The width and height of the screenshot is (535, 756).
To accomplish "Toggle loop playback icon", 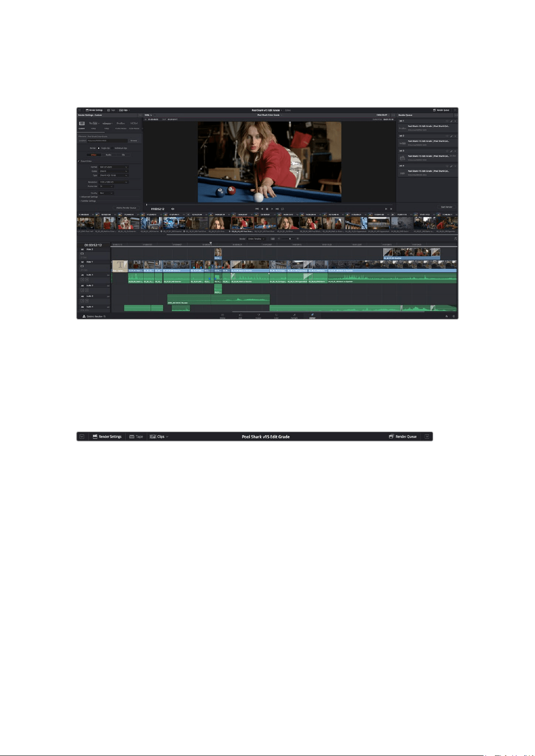I will point(283,209).
